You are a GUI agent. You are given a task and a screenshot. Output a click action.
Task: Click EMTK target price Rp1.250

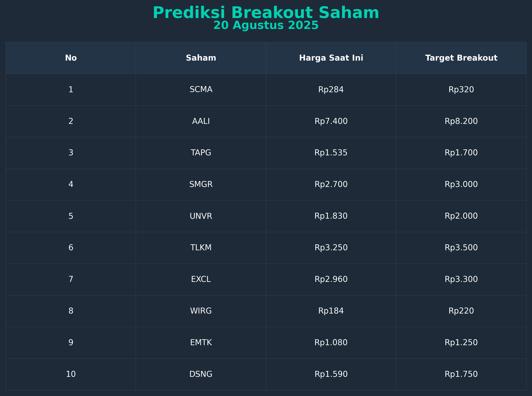click(x=461, y=342)
